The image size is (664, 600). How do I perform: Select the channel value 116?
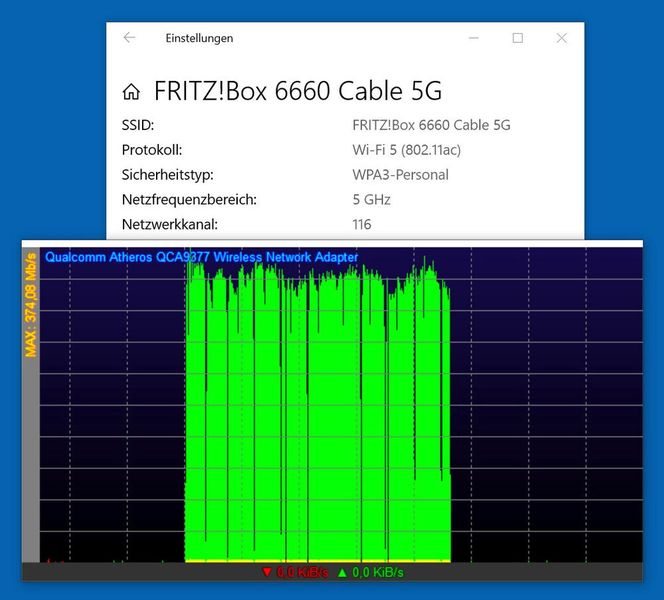(362, 224)
